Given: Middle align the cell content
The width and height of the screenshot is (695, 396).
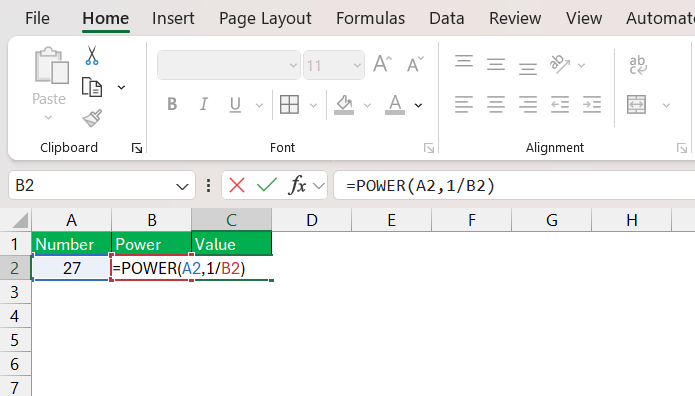Looking at the screenshot, I should [x=496, y=65].
